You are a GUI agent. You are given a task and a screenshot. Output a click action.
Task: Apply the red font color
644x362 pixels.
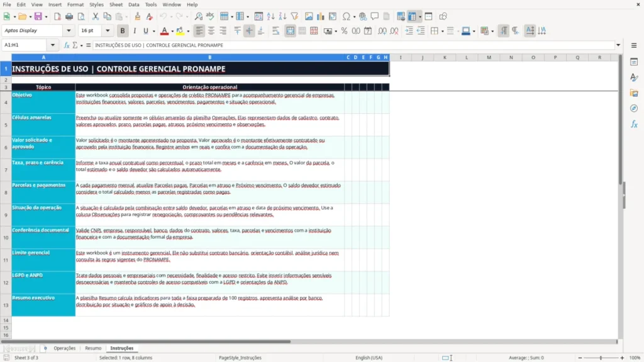164,31
